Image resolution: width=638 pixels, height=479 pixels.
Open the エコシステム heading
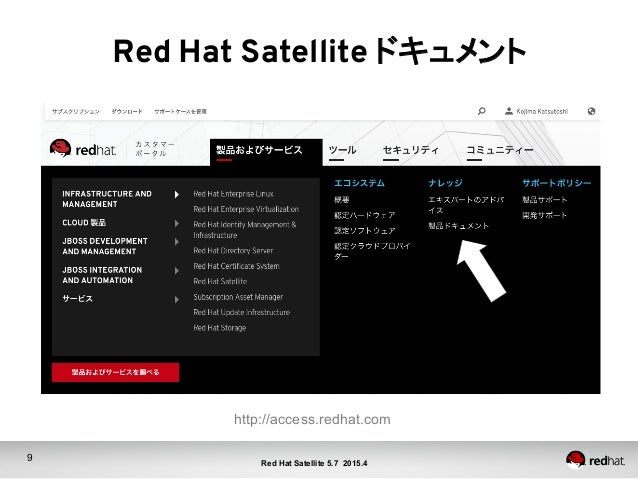(359, 183)
